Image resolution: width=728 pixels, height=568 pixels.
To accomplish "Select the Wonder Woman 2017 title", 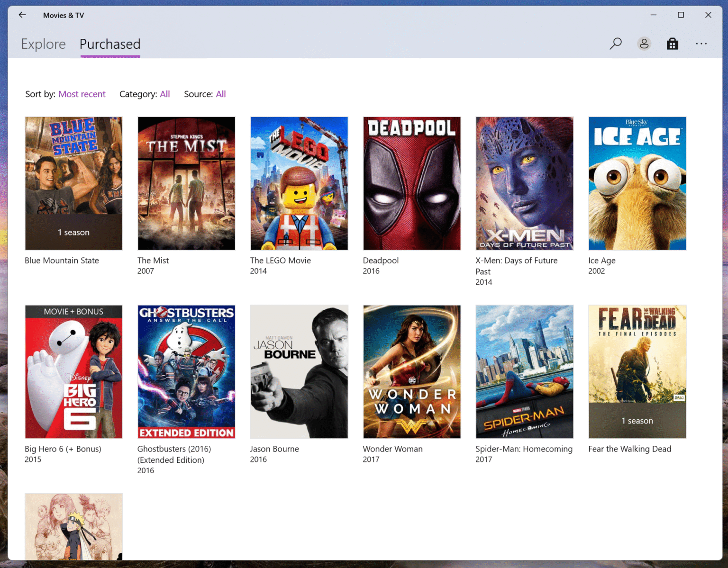I will (x=411, y=371).
